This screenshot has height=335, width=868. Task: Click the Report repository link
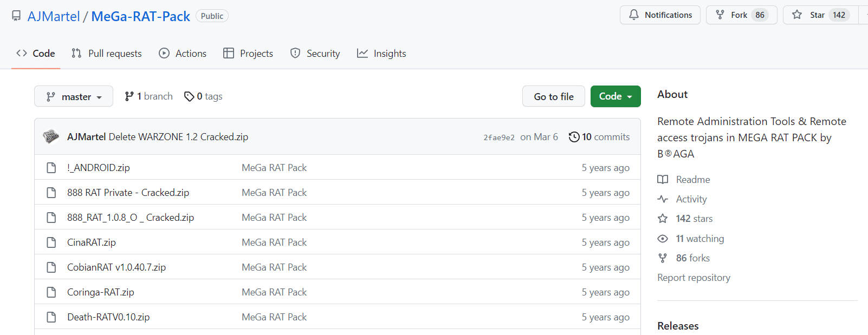(694, 278)
